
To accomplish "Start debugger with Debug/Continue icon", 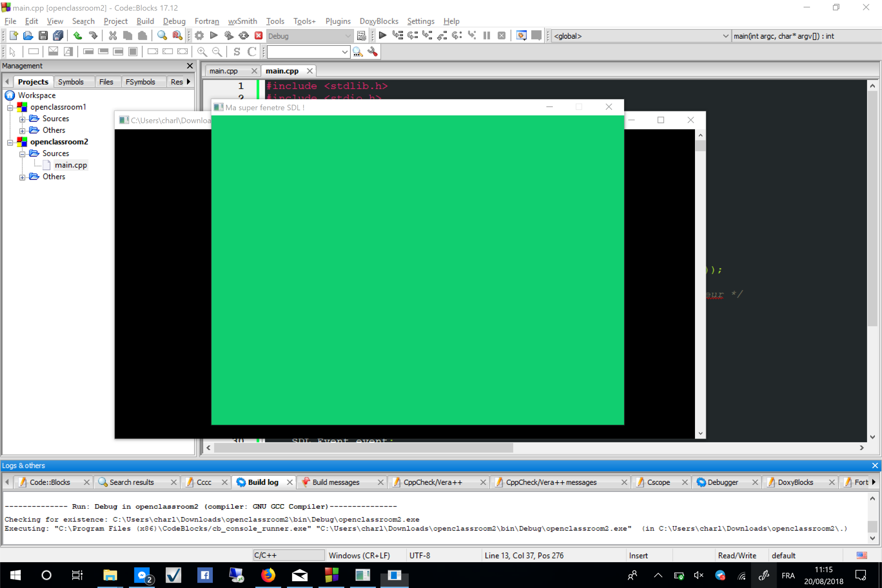I will tap(383, 35).
